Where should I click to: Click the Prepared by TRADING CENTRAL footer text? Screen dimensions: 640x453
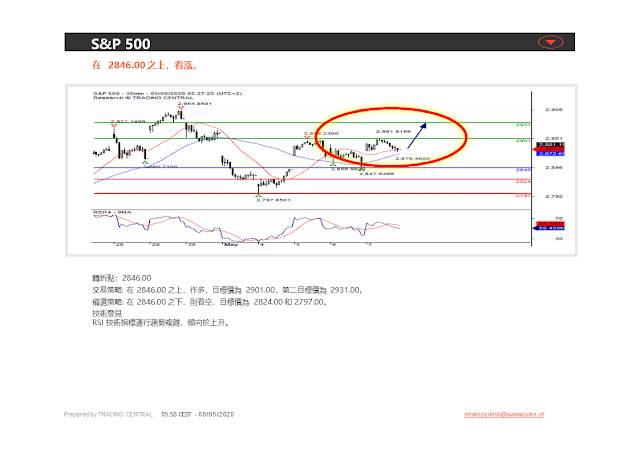pos(108,414)
